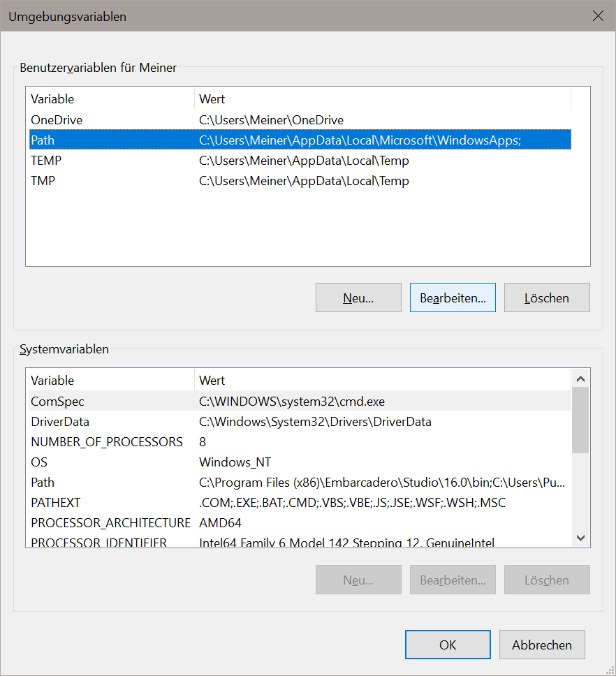Click Neu button under Benutzervariablen
This screenshot has height=676, width=616.
click(x=358, y=297)
